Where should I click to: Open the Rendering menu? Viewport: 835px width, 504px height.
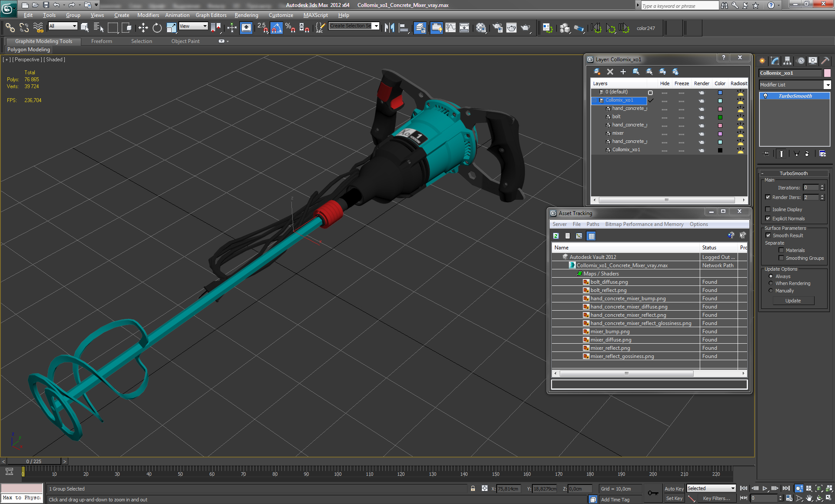tap(246, 15)
